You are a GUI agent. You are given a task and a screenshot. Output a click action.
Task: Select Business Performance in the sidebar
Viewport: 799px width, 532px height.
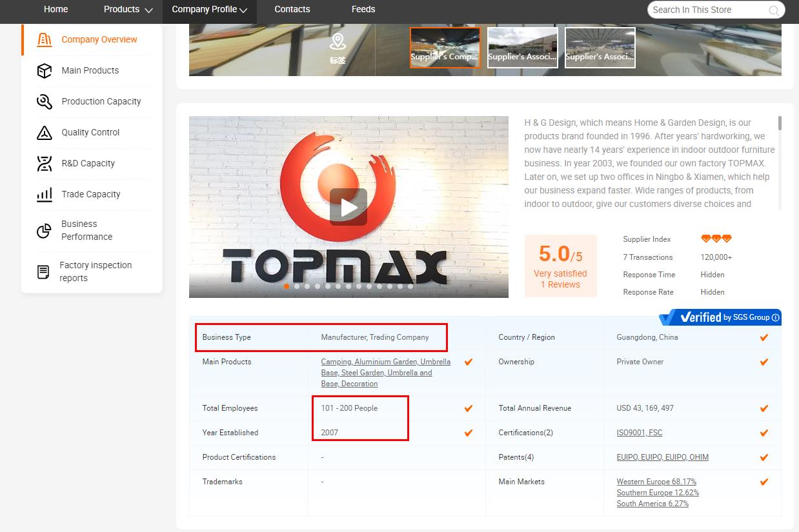click(87, 230)
